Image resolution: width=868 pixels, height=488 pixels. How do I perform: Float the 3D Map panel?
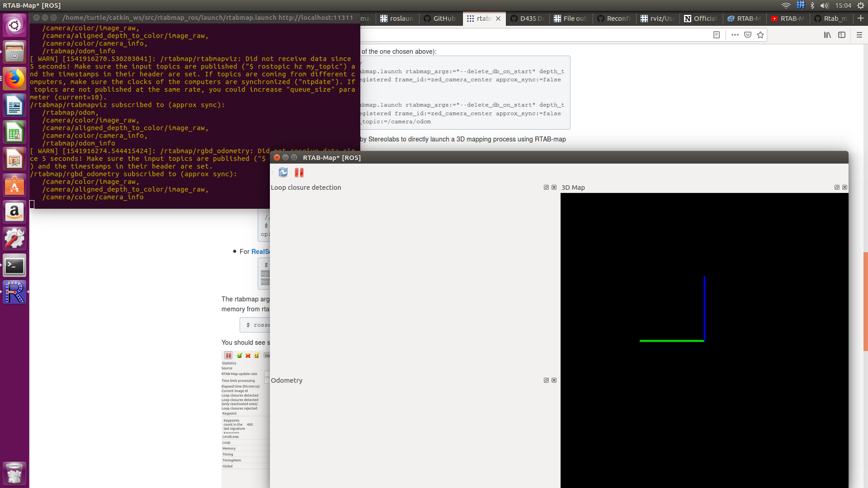click(837, 188)
